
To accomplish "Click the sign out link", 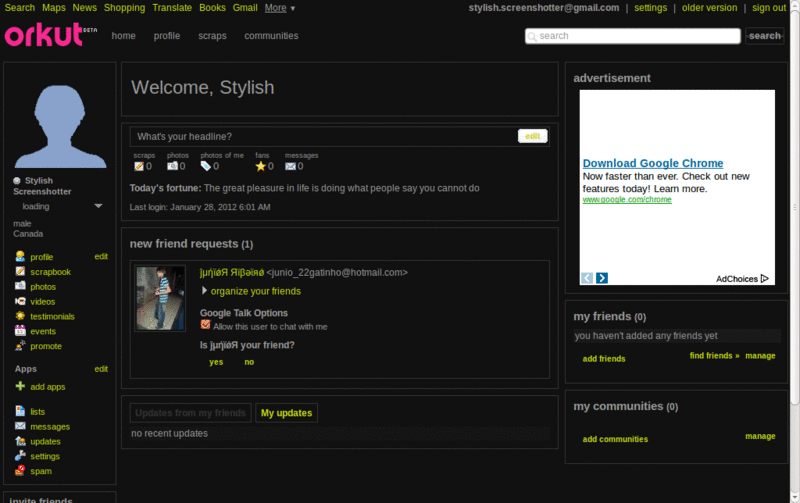I will tap(769, 8).
